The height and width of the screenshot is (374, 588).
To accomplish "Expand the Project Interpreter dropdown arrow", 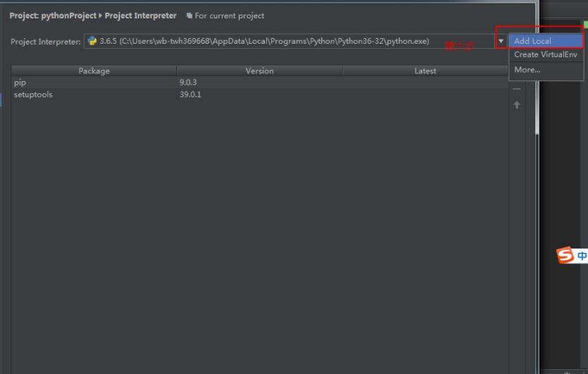I will click(x=500, y=41).
